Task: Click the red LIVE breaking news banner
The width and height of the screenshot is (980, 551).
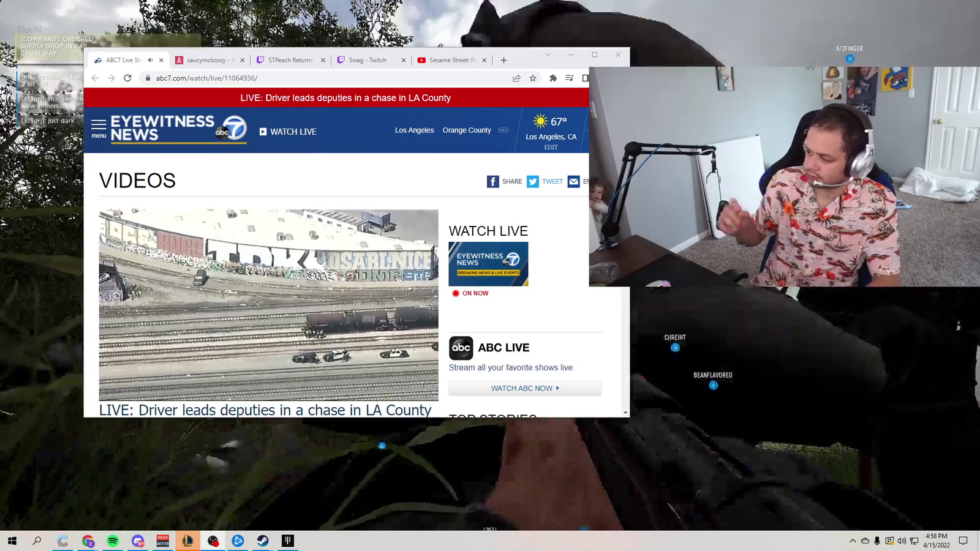Action: (345, 98)
